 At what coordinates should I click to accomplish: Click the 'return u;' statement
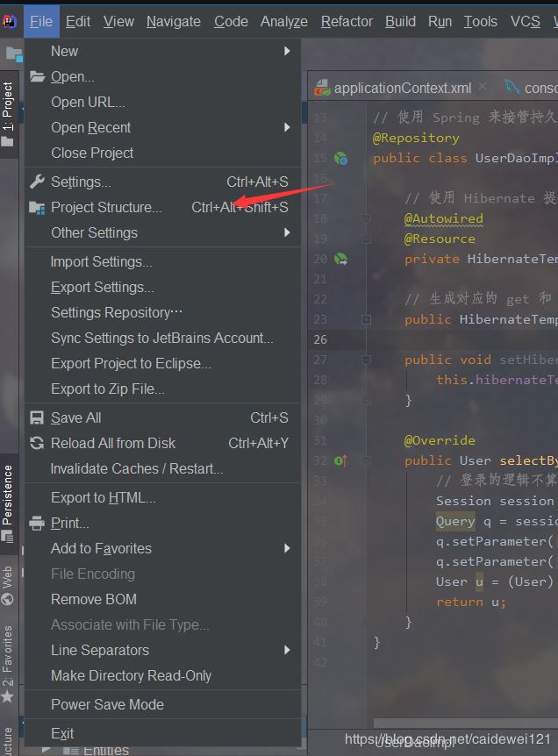[471, 602]
